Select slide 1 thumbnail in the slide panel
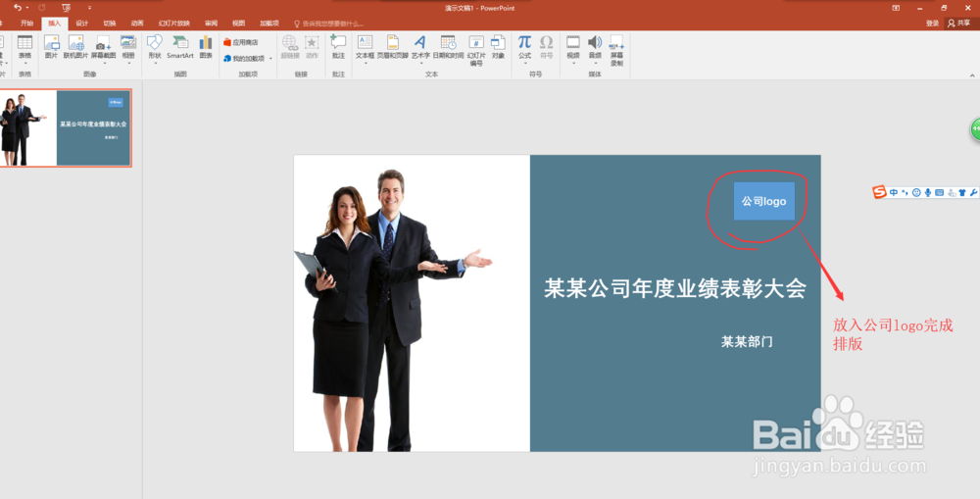This screenshot has height=499, width=980. pos(65,127)
